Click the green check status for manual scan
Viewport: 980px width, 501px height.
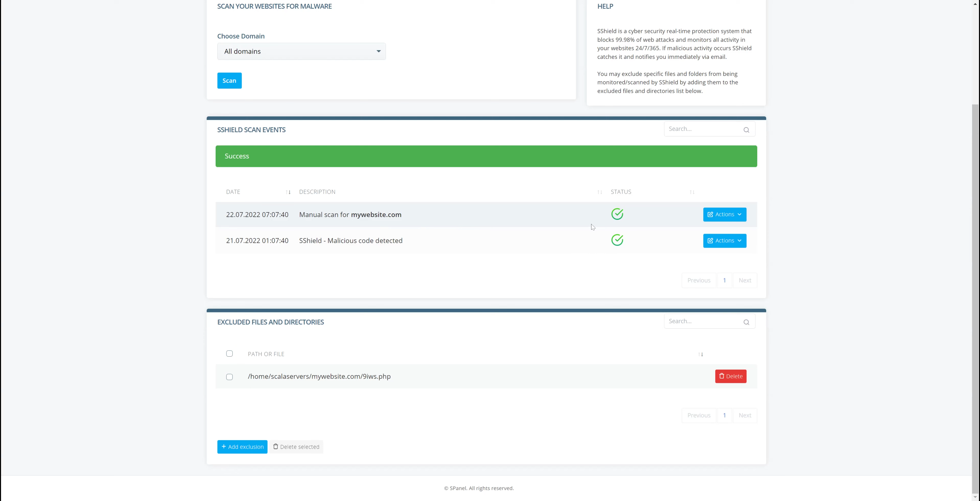pyautogui.click(x=617, y=214)
